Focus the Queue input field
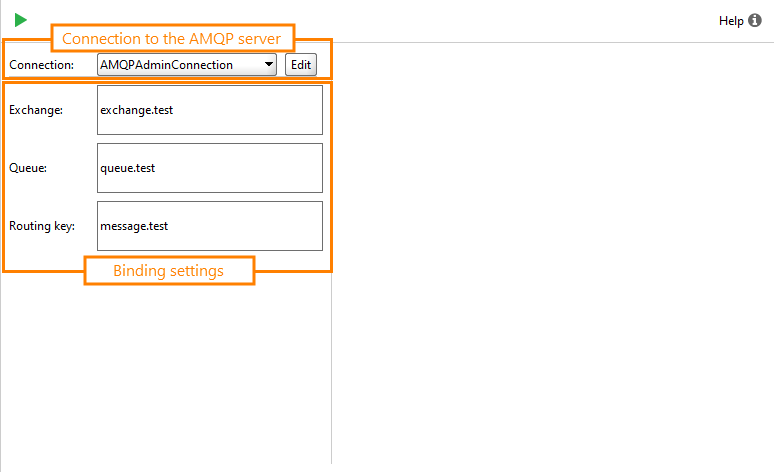Screen dimensions: 774x472 tap(210, 168)
